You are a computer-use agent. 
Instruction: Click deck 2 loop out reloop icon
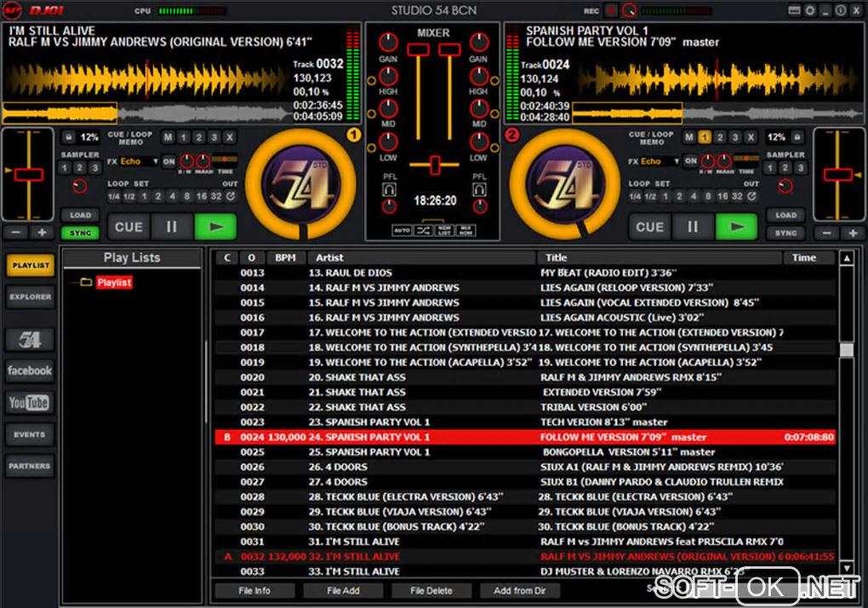(x=751, y=196)
